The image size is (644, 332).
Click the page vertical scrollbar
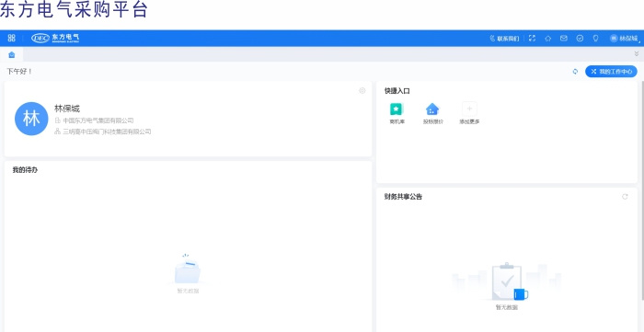click(642, 189)
